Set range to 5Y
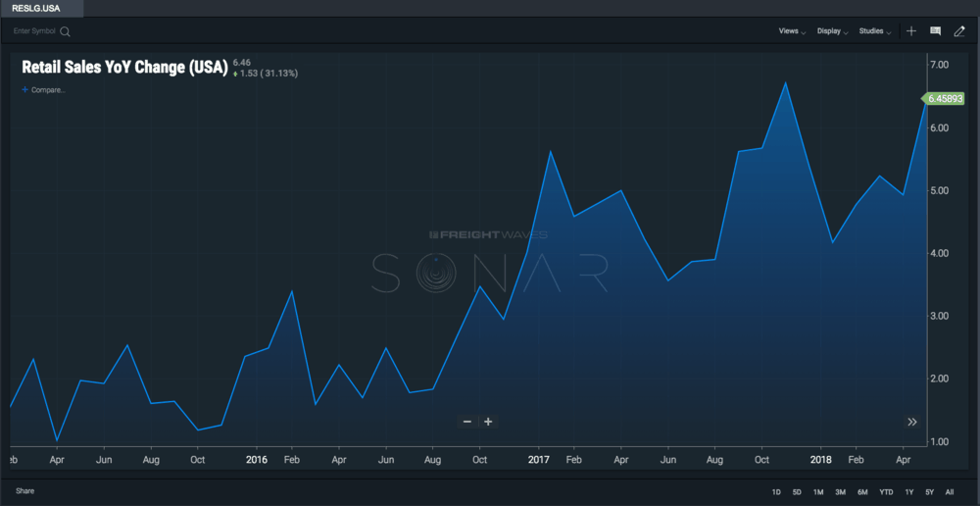980x506 pixels. [930, 492]
